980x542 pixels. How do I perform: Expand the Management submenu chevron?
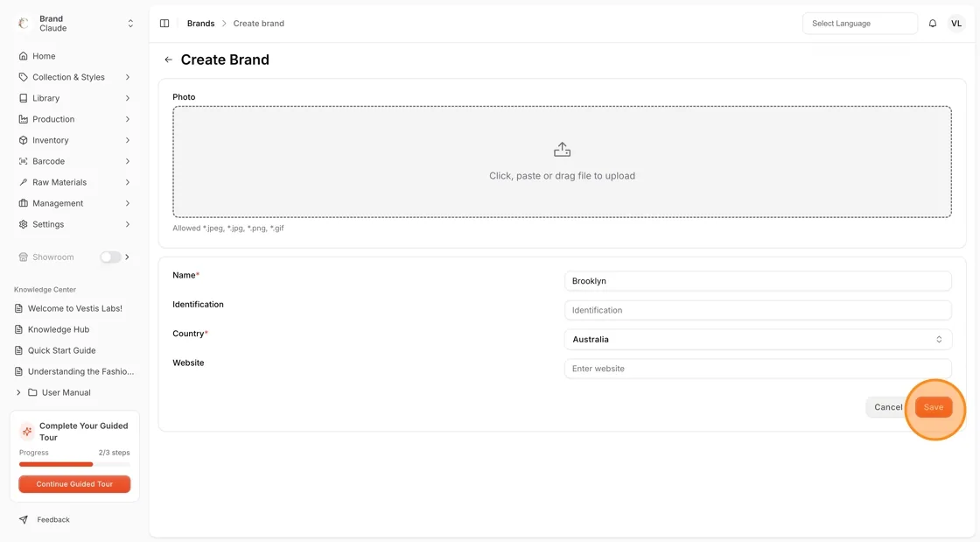tap(128, 203)
